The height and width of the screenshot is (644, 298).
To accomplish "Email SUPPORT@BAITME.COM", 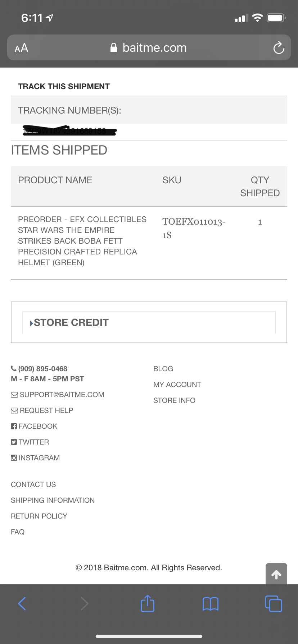I will pos(58,395).
